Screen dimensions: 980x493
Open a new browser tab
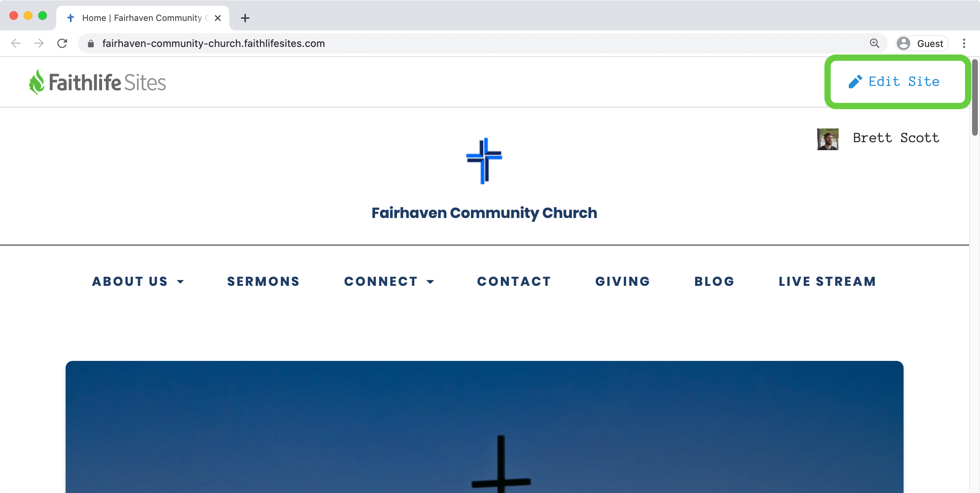pyautogui.click(x=245, y=18)
